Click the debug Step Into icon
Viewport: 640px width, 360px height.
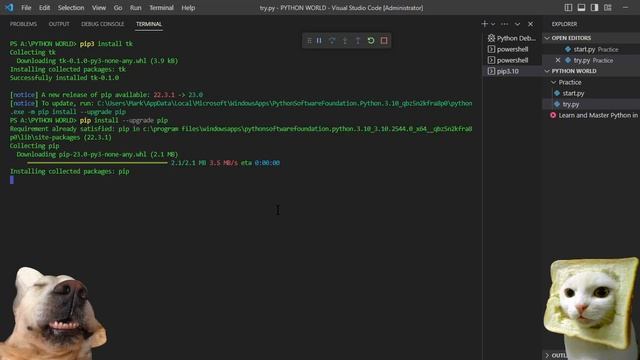(345, 40)
